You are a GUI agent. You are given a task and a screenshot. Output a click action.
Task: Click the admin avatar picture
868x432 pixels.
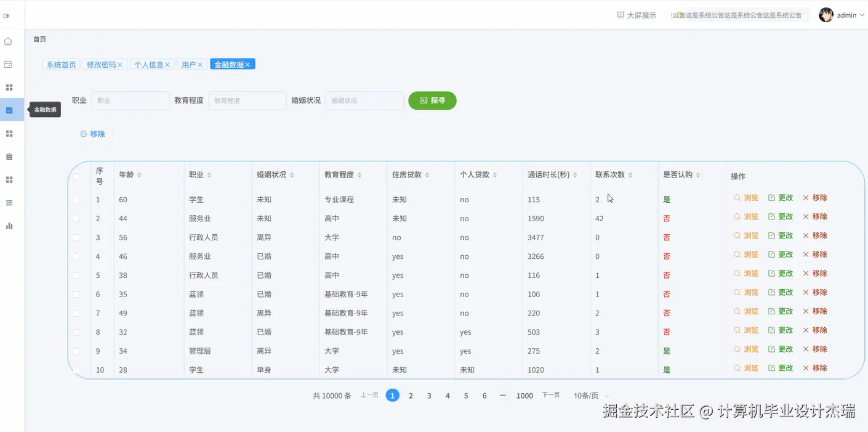[826, 15]
